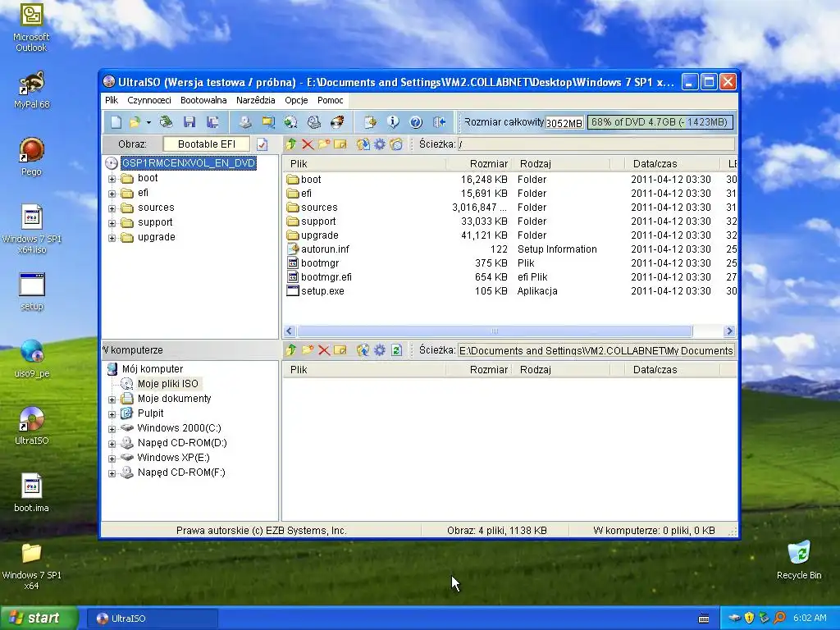Click the local Ścieżka path field
The image size is (840, 630).
596,350
